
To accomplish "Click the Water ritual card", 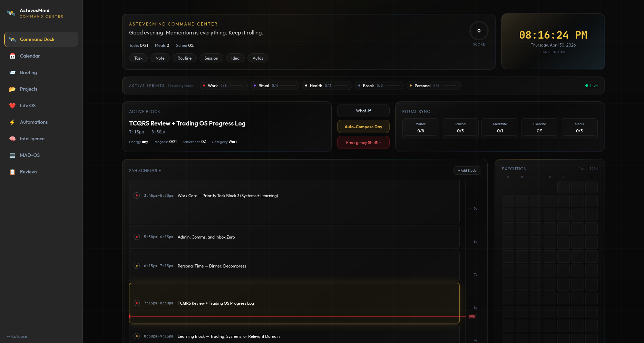I will [x=421, y=129].
